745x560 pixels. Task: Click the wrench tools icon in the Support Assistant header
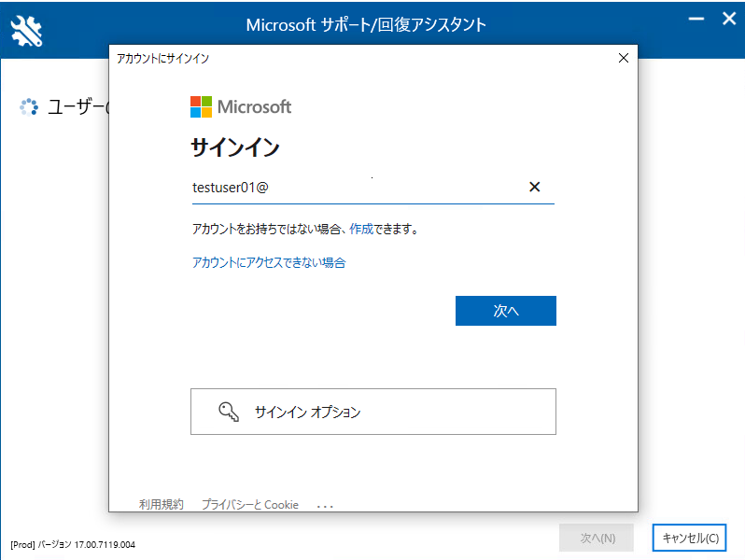point(26,31)
